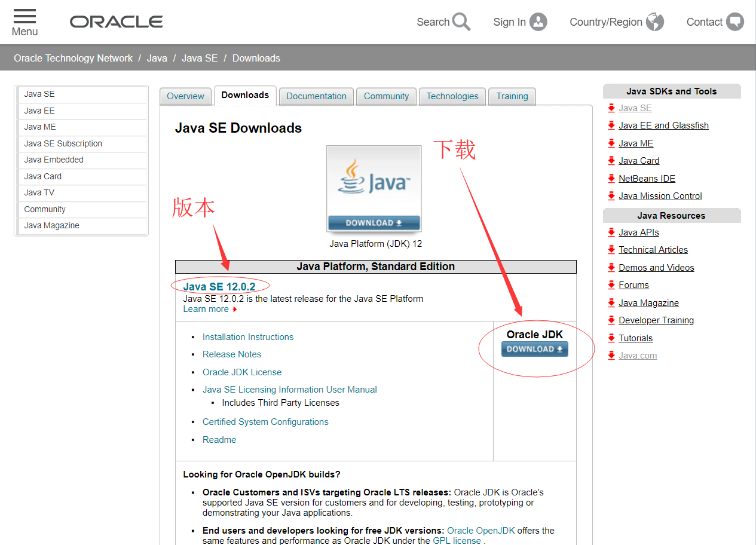Open Installation Instructions link

coord(248,337)
